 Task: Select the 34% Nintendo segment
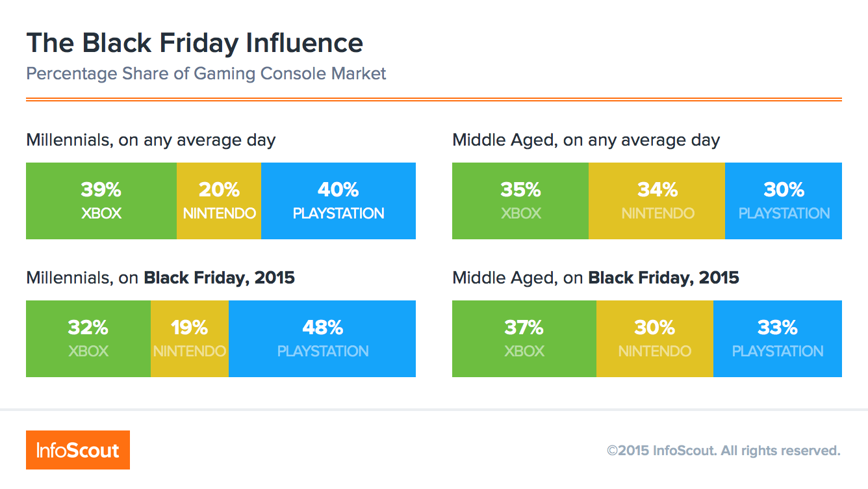657,201
